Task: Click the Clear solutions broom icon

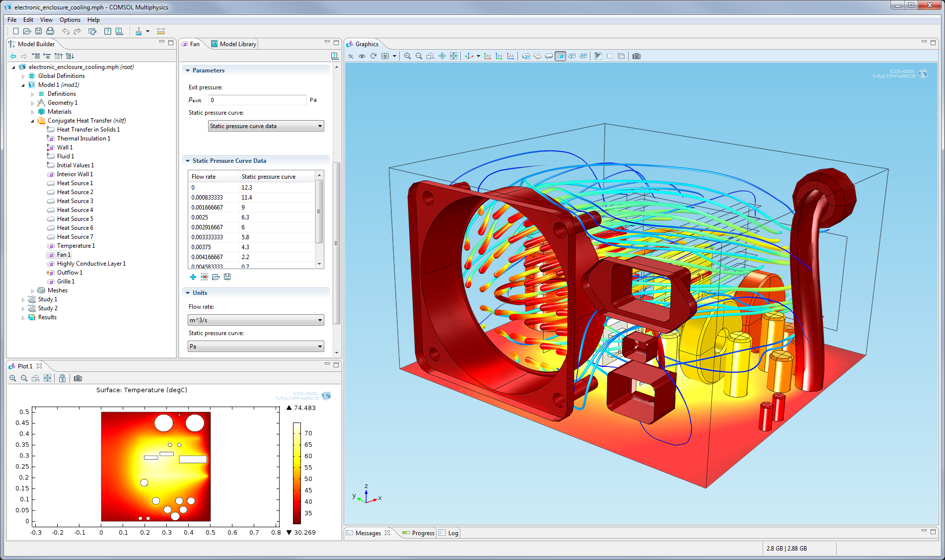Action: (139, 31)
